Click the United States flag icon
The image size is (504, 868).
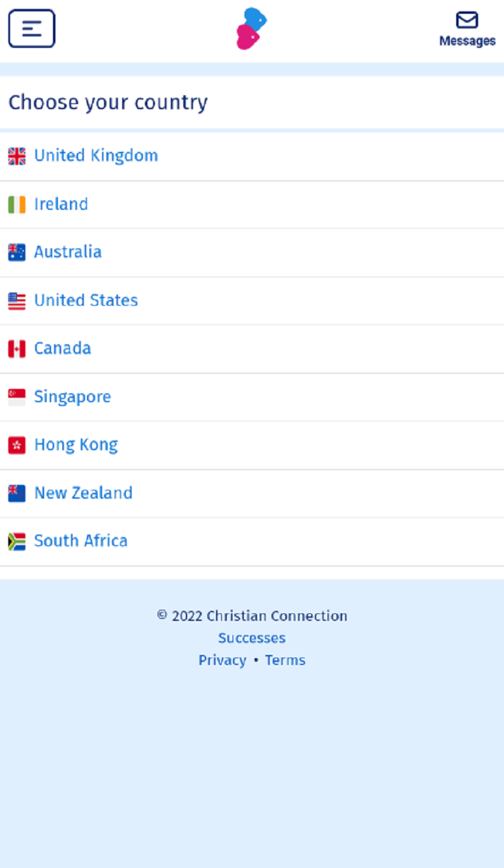point(17,301)
